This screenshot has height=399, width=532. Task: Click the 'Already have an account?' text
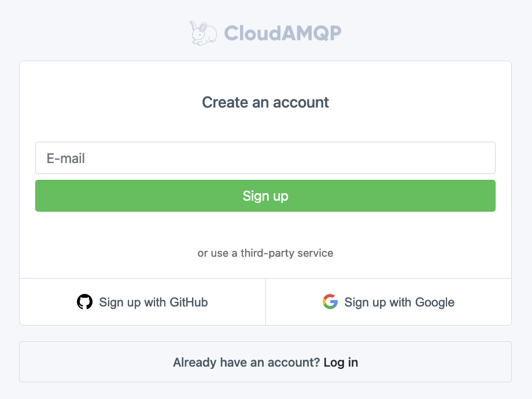tap(246, 363)
